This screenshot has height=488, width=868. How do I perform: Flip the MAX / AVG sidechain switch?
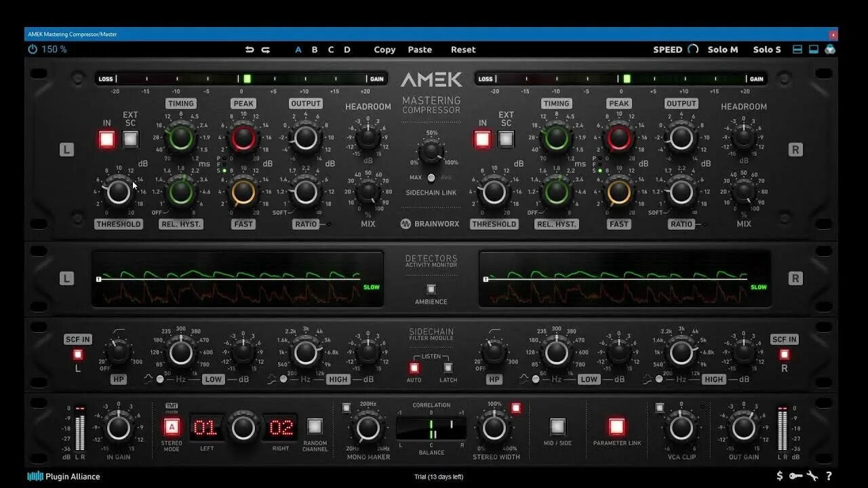[431, 178]
